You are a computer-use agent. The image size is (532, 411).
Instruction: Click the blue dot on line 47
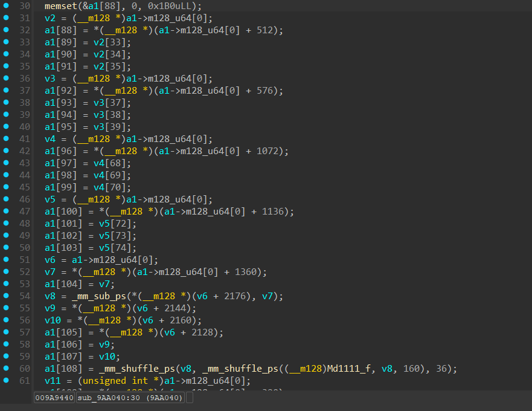click(6, 211)
